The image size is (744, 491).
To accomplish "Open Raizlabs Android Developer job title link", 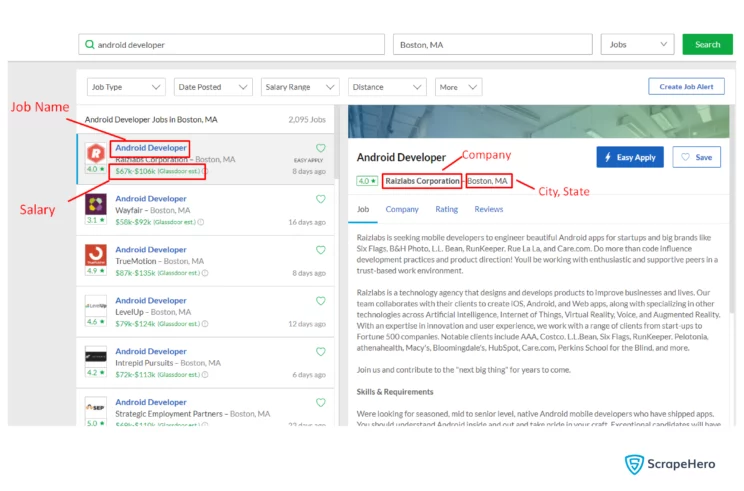I will pos(151,148).
